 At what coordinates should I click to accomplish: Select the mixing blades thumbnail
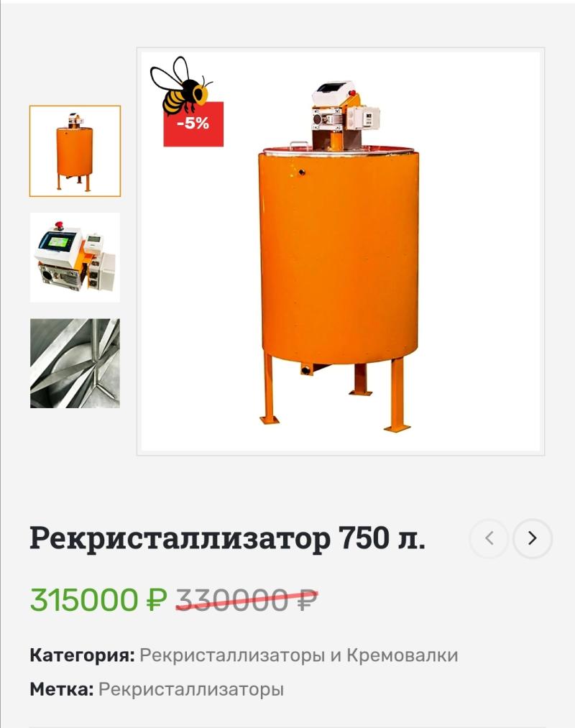tap(75, 363)
